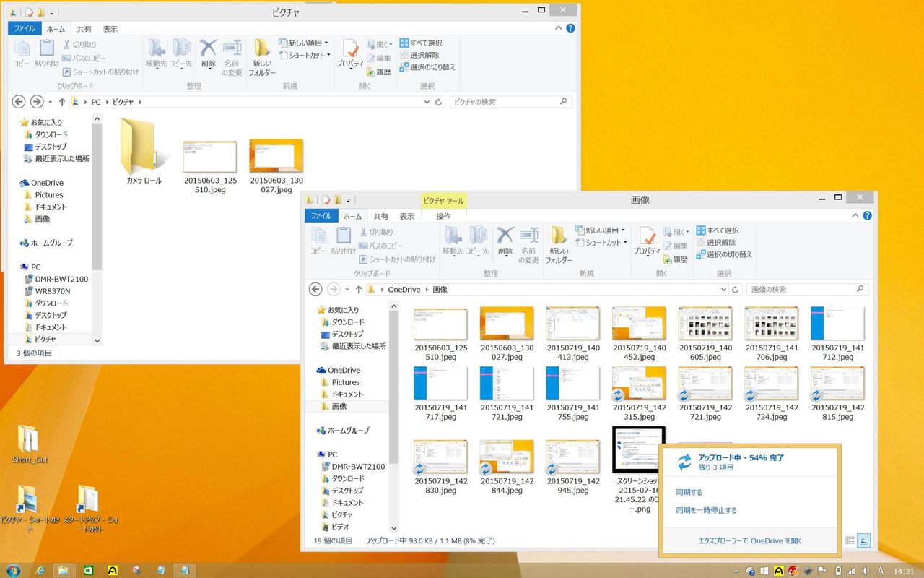The width and height of the screenshot is (924, 578).
Task: Open 履歴 in the 画像 window ribbon
Action: tap(675, 260)
